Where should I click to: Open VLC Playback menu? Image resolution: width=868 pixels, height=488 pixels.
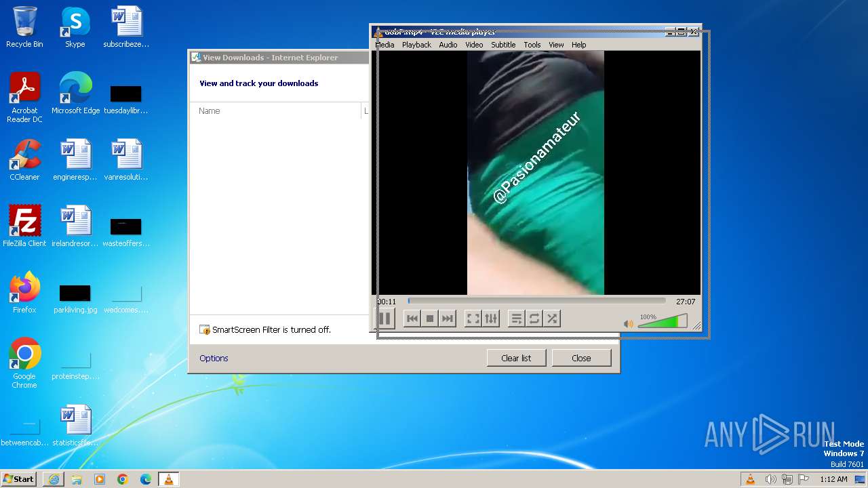pyautogui.click(x=416, y=45)
